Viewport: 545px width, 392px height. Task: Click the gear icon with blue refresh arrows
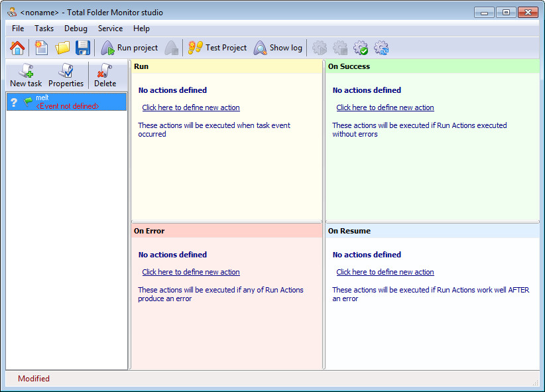(x=381, y=48)
